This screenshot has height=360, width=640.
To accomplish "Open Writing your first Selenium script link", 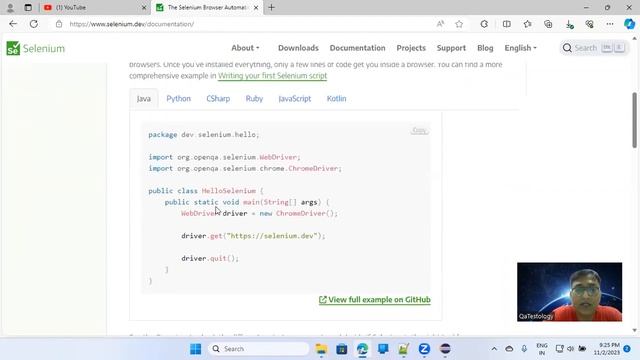I will pos(272,76).
